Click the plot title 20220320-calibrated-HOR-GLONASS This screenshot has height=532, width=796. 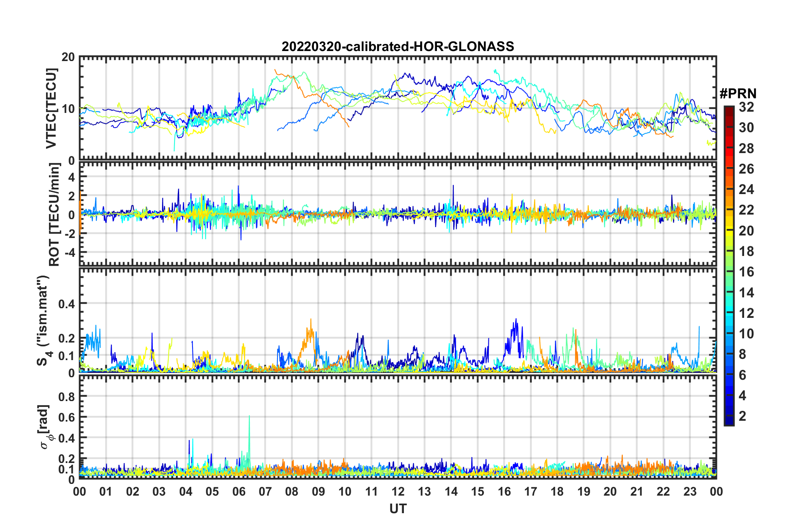(x=398, y=46)
